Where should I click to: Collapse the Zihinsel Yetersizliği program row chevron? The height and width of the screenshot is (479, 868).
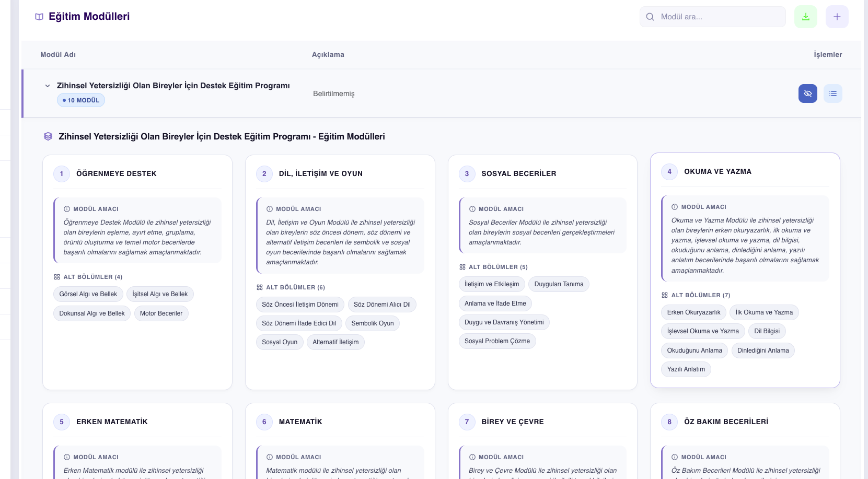click(48, 86)
